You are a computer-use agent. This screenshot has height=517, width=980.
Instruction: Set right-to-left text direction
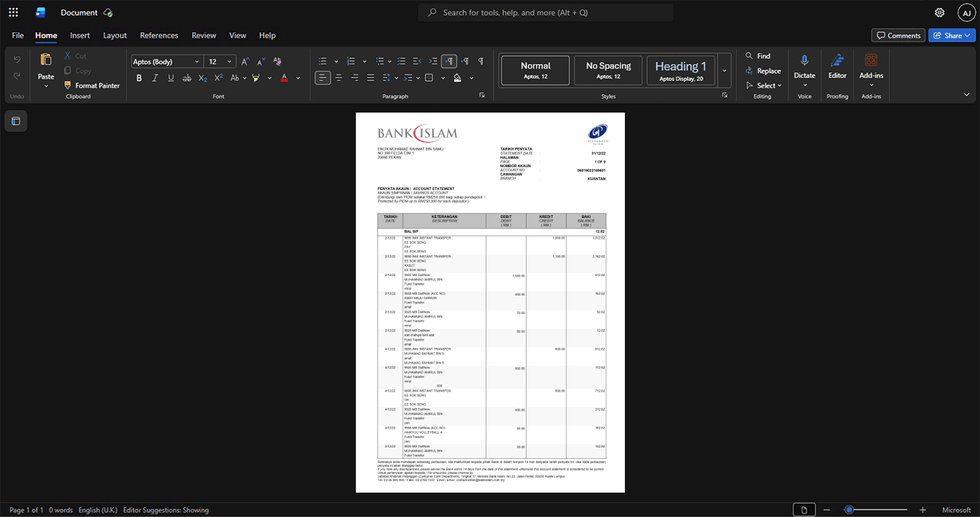coord(465,62)
